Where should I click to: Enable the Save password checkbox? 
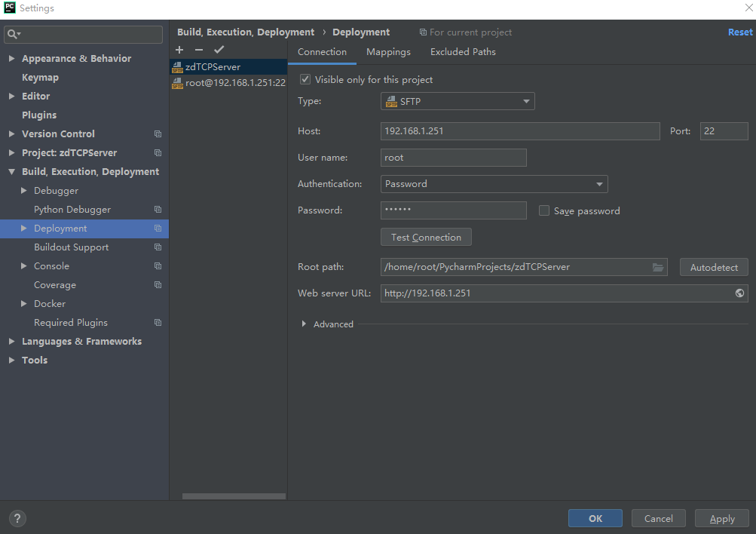(x=544, y=211)
